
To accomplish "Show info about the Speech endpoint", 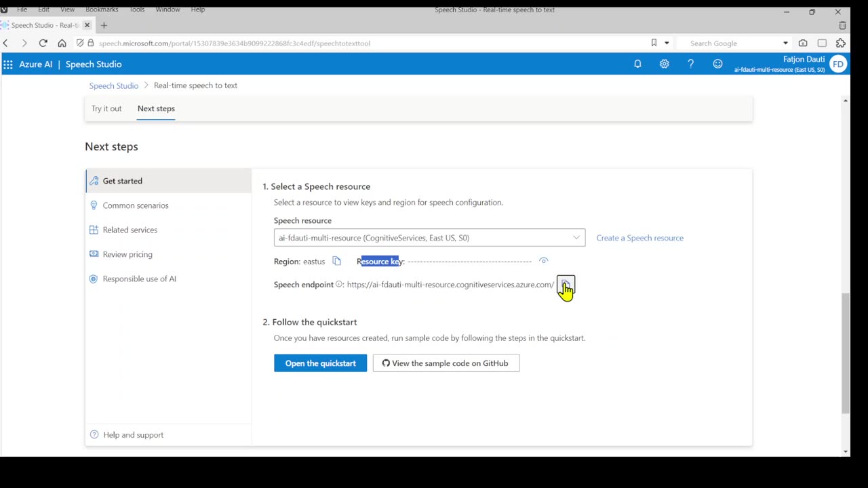I will coord(339,284).
